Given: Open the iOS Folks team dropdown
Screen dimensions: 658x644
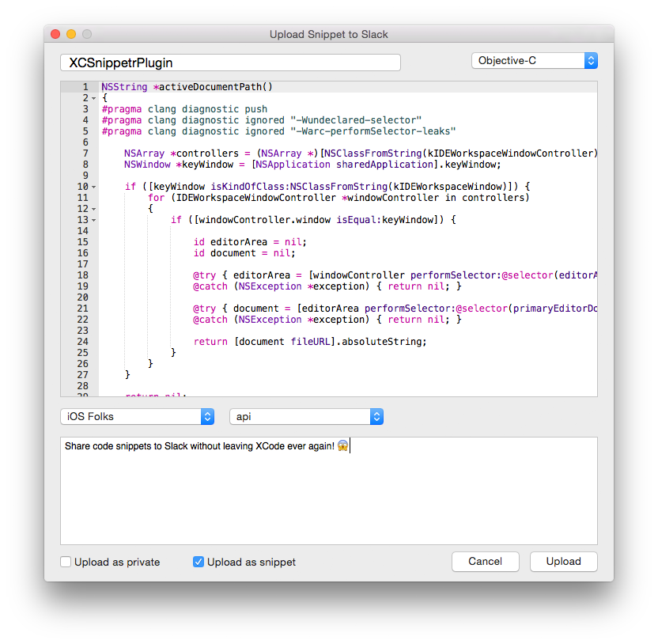Looking at the screenshot, I should (x=138, y=416).
